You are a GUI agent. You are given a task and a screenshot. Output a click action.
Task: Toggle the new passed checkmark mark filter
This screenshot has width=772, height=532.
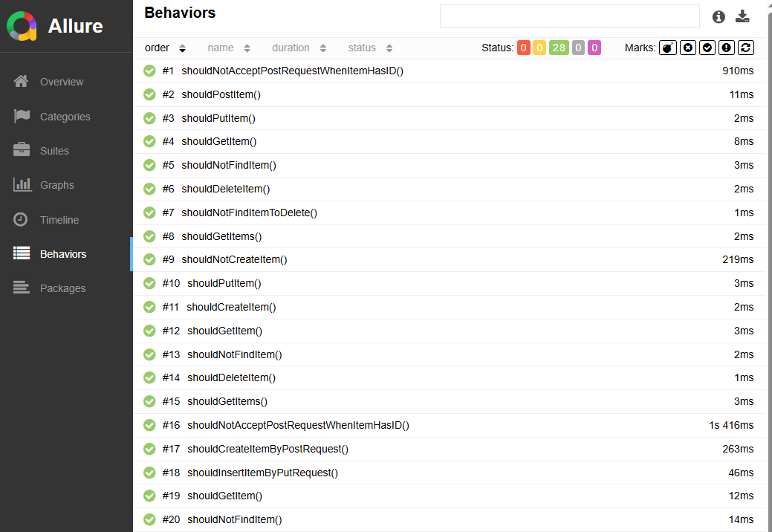click(x=707, y=48)
